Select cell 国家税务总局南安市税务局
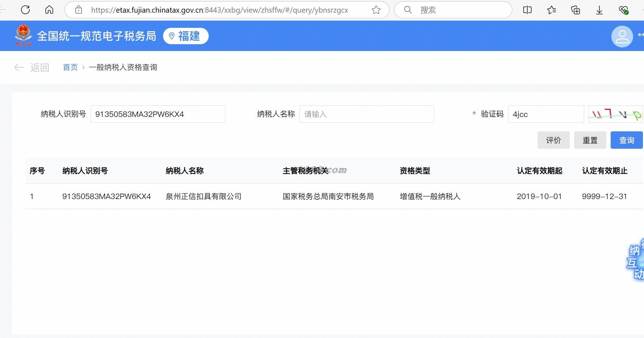 pos(328,197)
